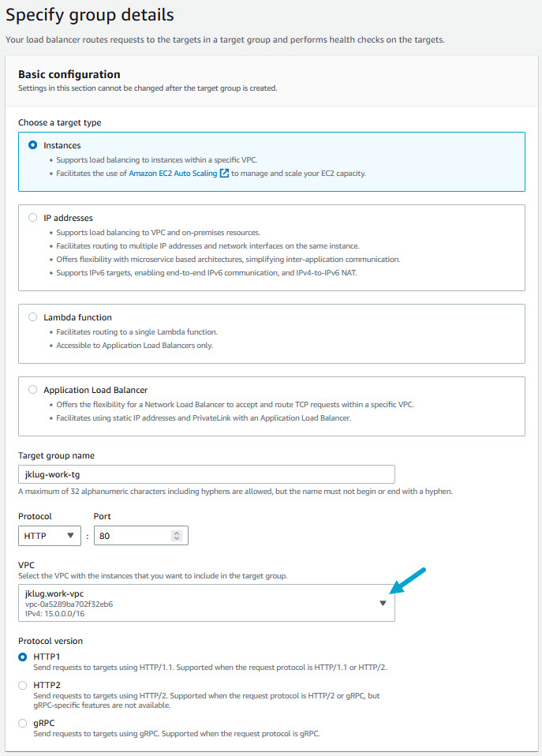542x756 pixels.
Task: Select the Application Load Balancer target type
Action: [x=32, y=389]
